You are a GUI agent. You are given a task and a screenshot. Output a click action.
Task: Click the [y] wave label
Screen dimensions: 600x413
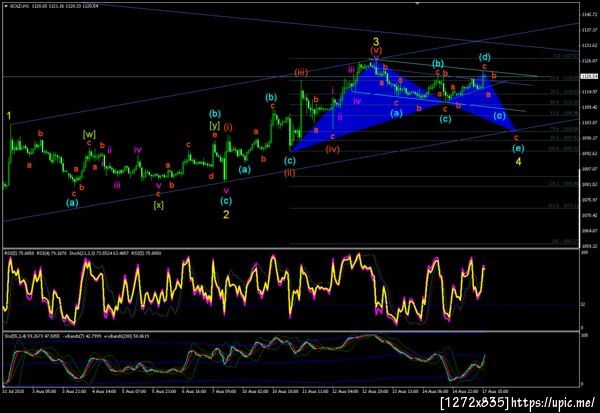[215, 125]
